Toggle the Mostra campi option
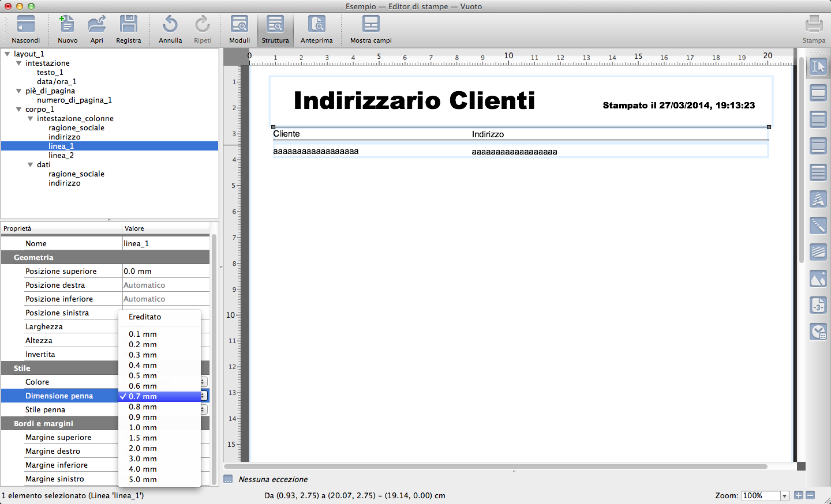831x504 pixels. (370, 29)
